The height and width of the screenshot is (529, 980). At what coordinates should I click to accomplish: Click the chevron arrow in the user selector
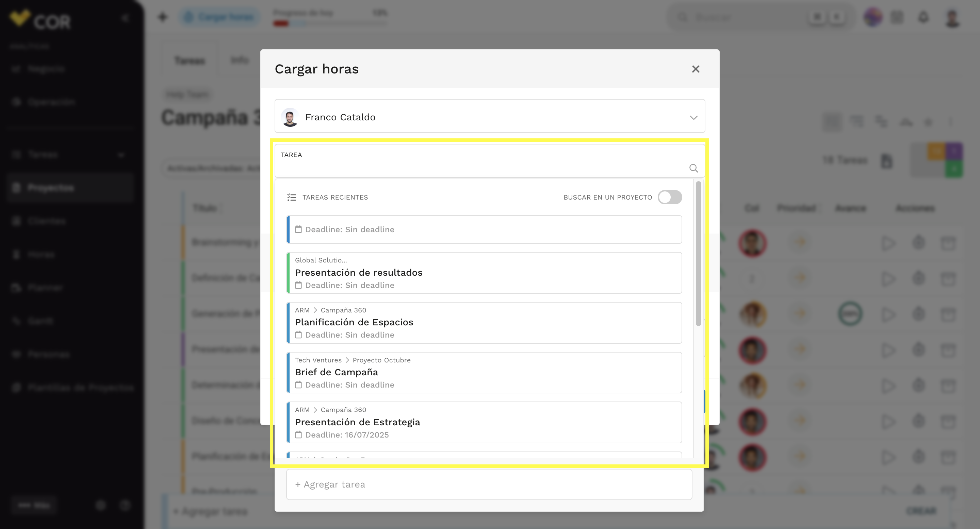tap(693, 117)
